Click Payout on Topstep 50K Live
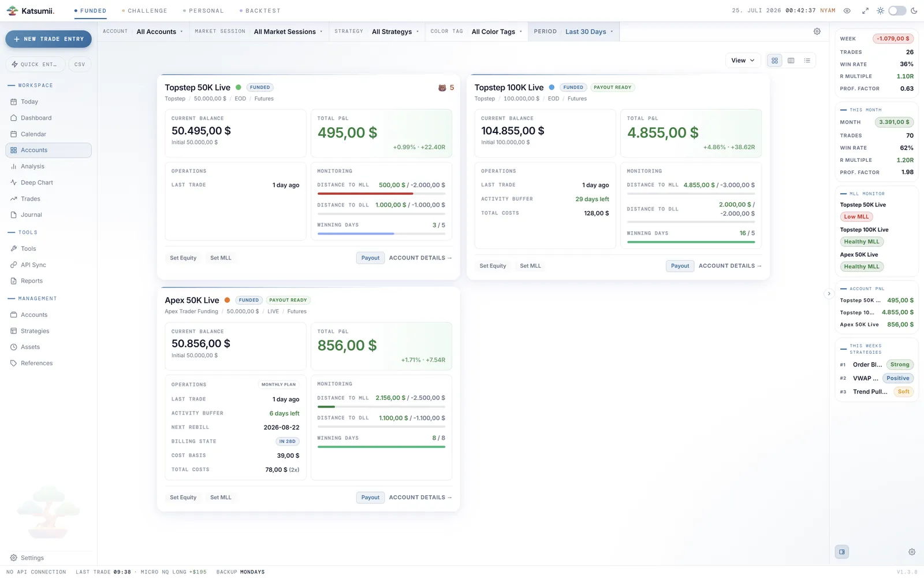This screenshot has width=924, height=578. 370,258
